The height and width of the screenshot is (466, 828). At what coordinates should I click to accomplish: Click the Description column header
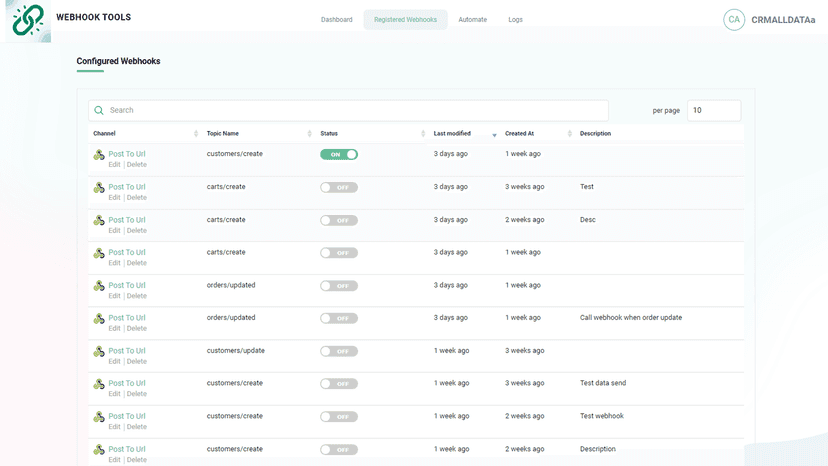click(595, 134)
